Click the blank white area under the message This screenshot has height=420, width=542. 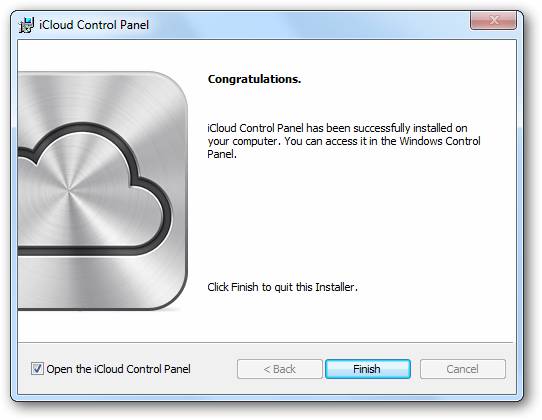point(346,221)
